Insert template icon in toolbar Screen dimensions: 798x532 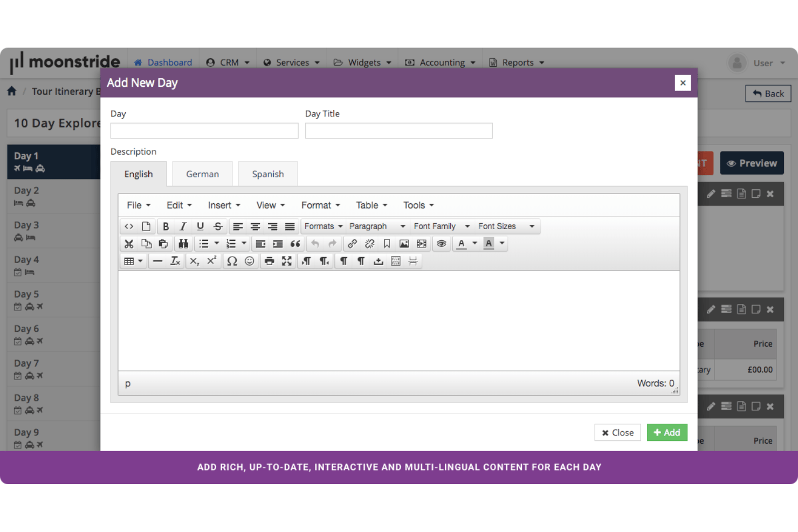click(396, 261)
